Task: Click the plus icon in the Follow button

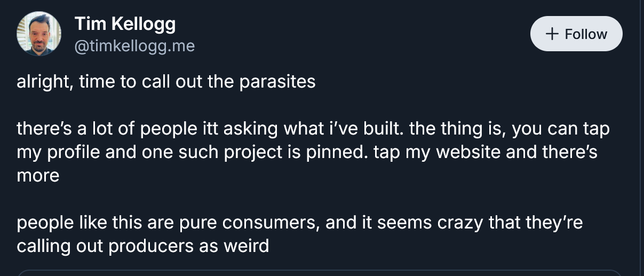Action: (x=553, y=34)
